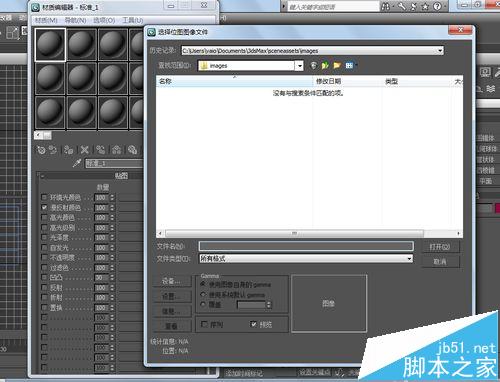Open material name 标准_1 dropdown field

click(114, 163)
